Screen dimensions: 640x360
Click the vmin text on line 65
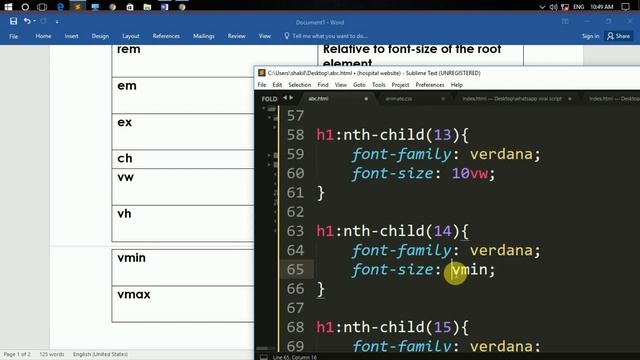[x=469, y=270]
